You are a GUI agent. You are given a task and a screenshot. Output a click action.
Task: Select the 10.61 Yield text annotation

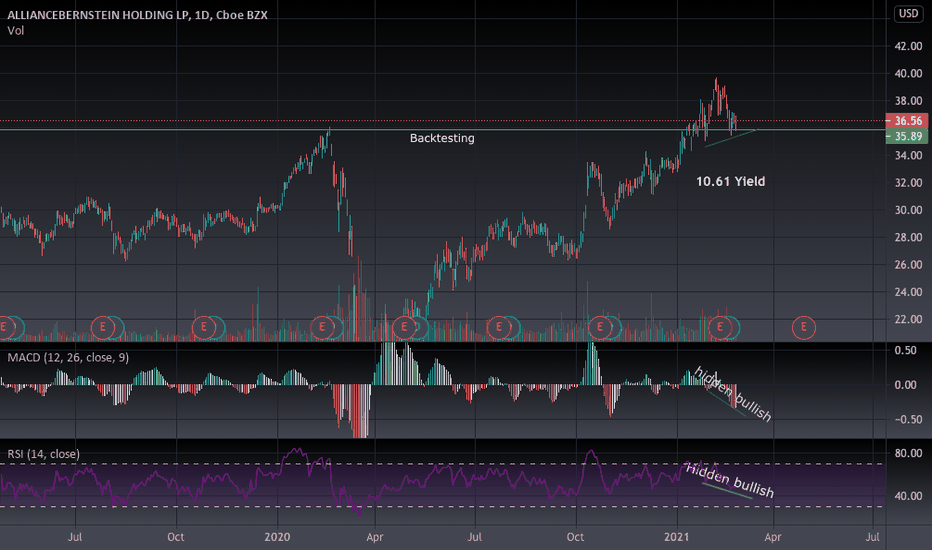(731, 181)
